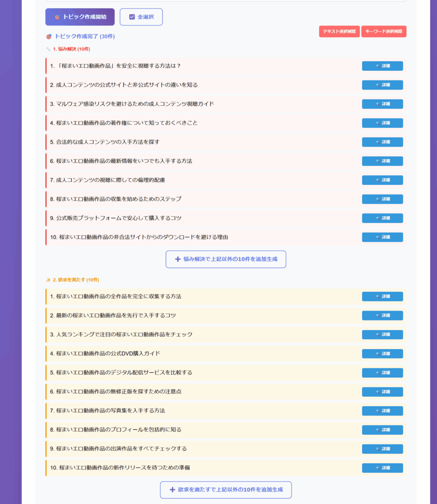Select topic text ending '安全に視聴する方法は？'
This screenshot has width=437, height=504.
tap(115, 66)
